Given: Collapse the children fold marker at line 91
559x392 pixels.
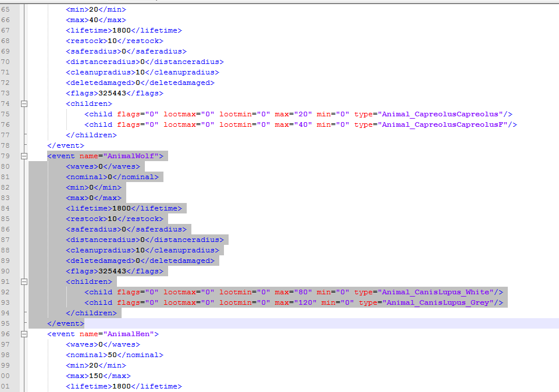Looking at the screenshot, I should pos(24,281).
